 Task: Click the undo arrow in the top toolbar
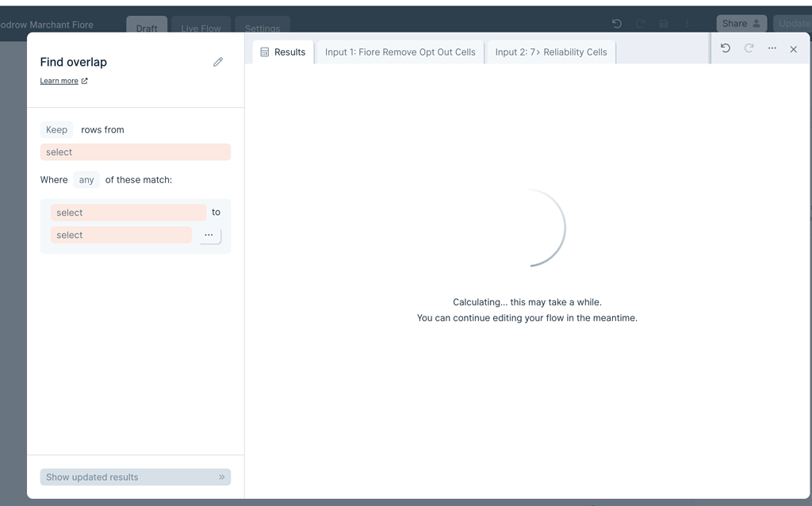tap(616, 24)
